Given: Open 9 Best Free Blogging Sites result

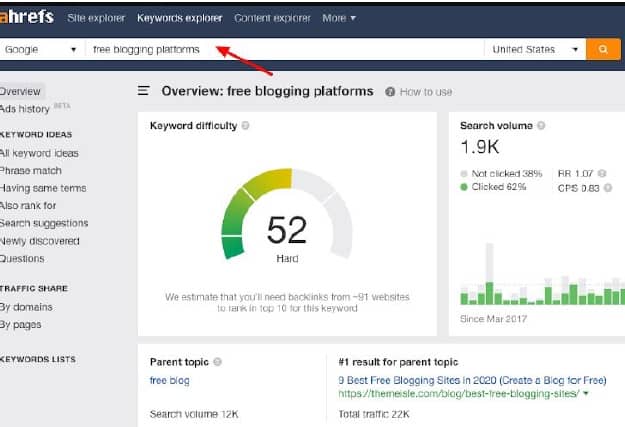Looking at the screenshot, I should 472,380.
